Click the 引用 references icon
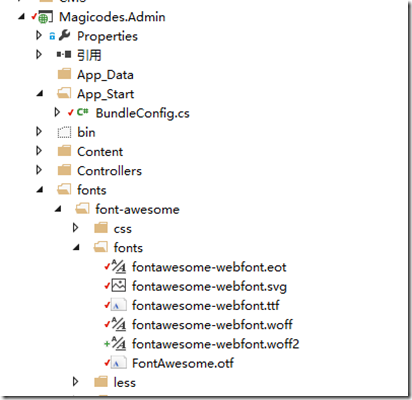The image size is (412, 400). (x=64, y=54)
